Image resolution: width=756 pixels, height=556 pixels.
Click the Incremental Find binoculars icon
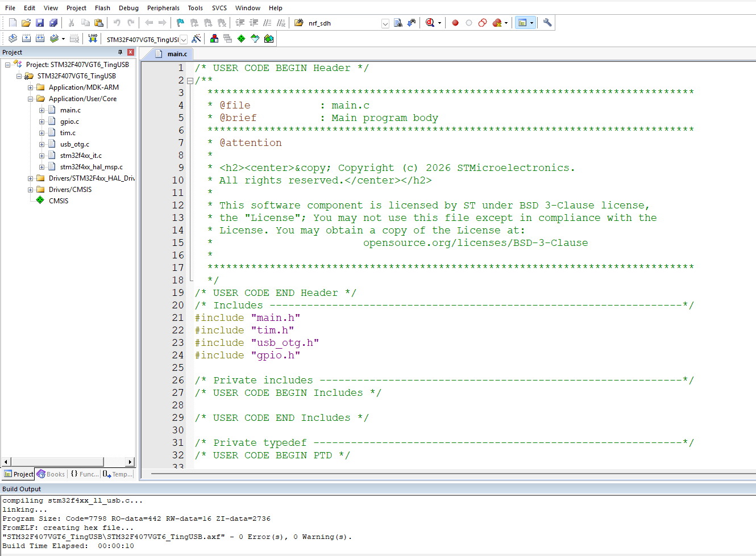[x=412, y=23]
